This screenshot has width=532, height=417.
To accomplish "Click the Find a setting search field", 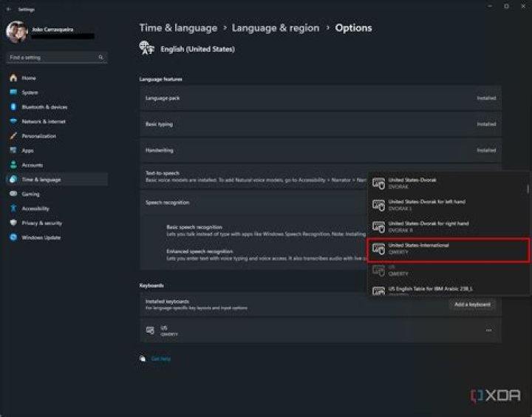I will (x=57, y=58).
